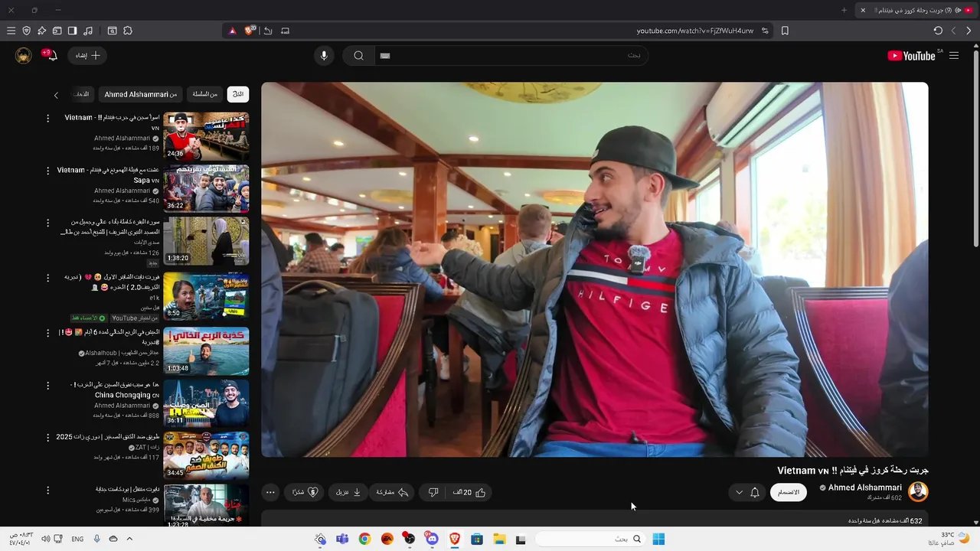The width and height of the screenshot is (980, 551).
Task: Select the 'الكل' filter chip
Action: tap(238, 94)
